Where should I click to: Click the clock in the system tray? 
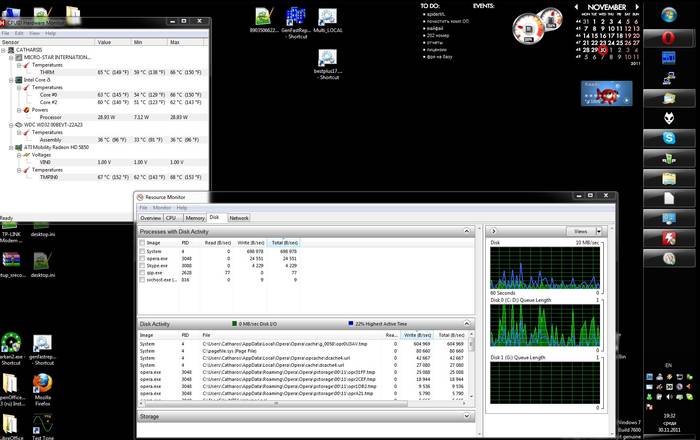point(669,423)
